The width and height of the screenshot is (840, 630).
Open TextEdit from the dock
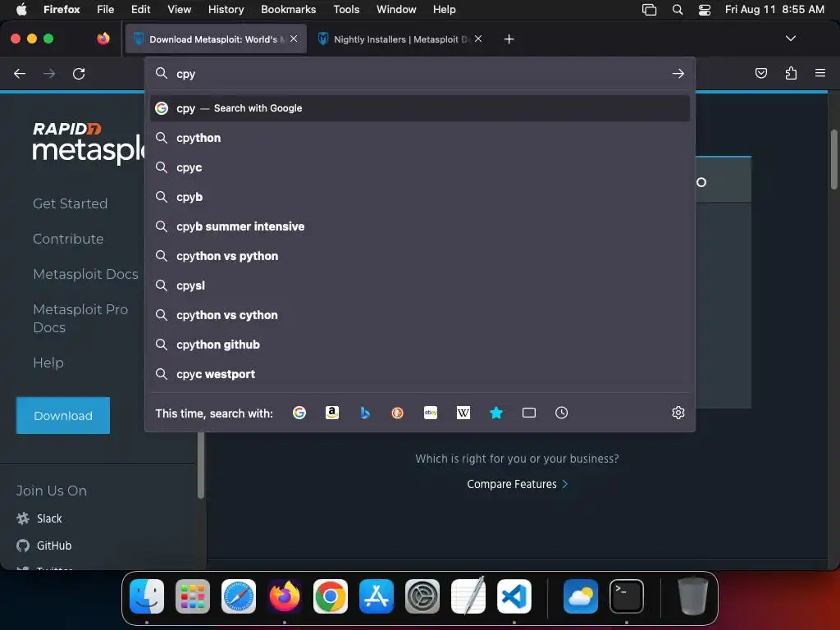click(x=468, y=596)
